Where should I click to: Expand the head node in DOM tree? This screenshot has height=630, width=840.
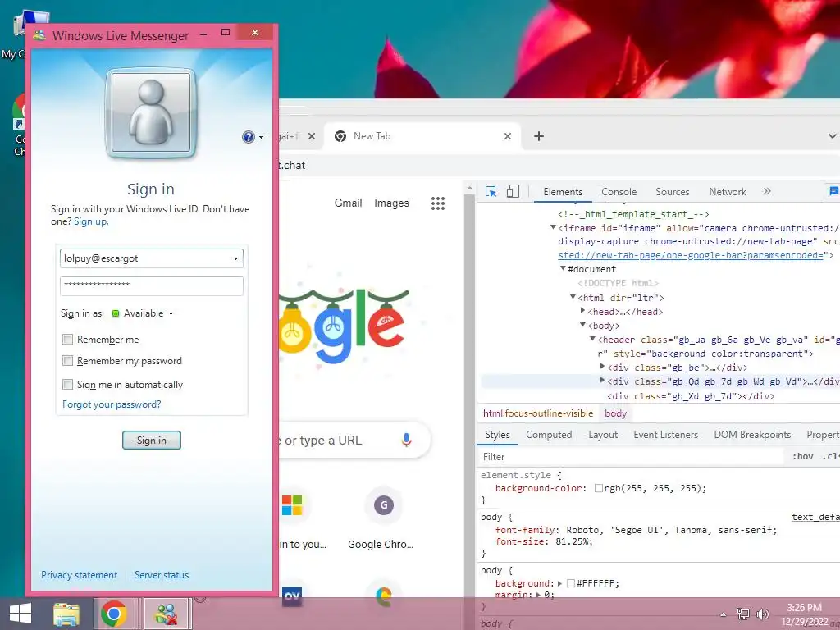(x=583, y=311)
